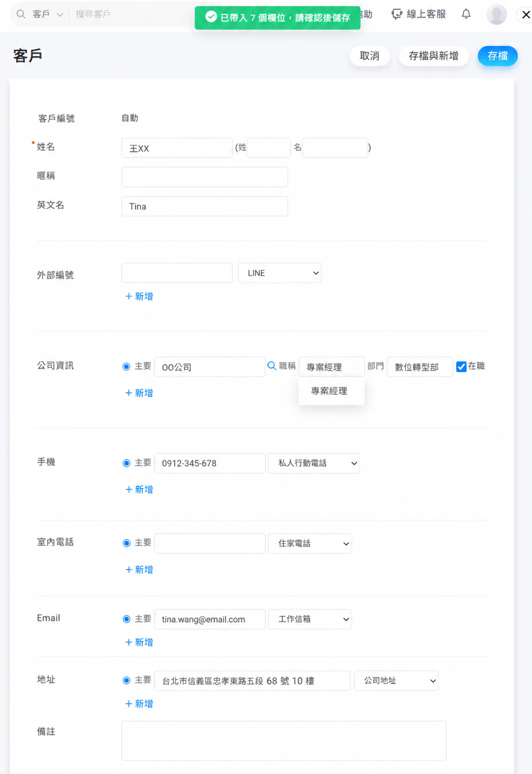
Task: Open the 住家電話 dropdown
Action: (x=310, y=544)
